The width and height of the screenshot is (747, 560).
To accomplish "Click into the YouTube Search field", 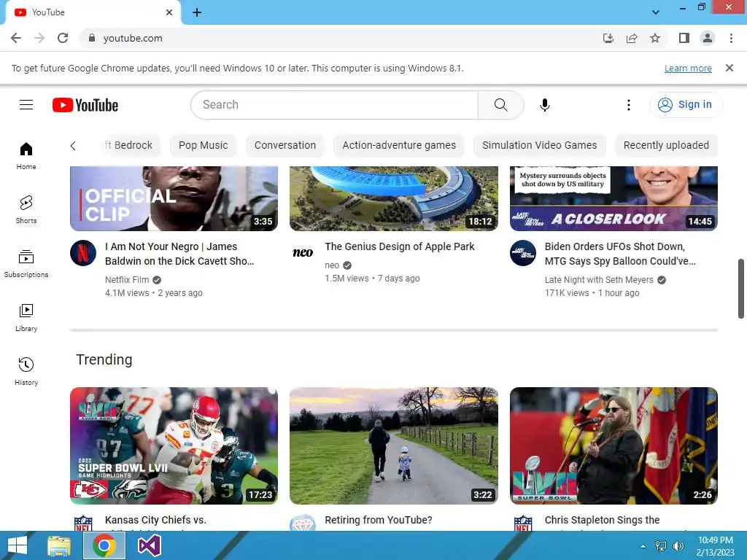I will point(334,105).
